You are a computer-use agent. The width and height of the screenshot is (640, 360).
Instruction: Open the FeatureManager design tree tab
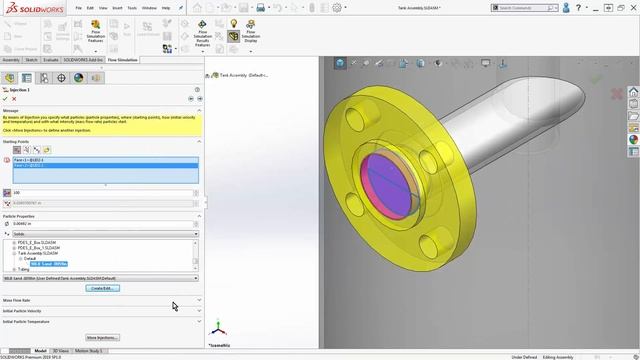(10, 78)
